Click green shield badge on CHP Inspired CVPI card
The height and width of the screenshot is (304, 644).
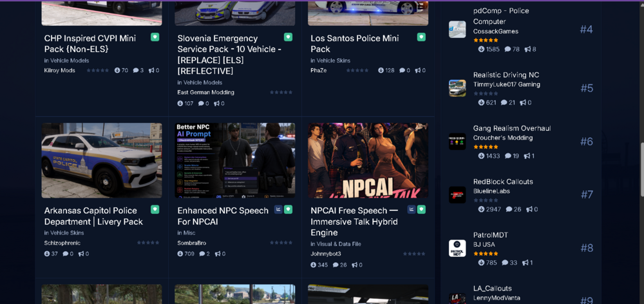pyautogui.click(x=155, y=37)
